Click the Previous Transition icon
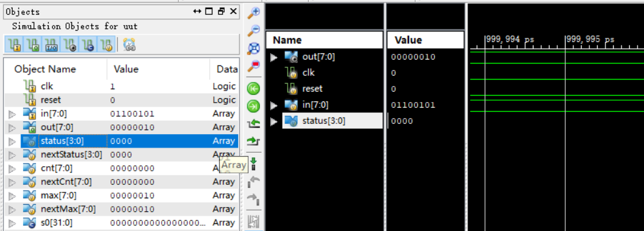The height and width of the screenshot is (231, 644). point(254,124)
